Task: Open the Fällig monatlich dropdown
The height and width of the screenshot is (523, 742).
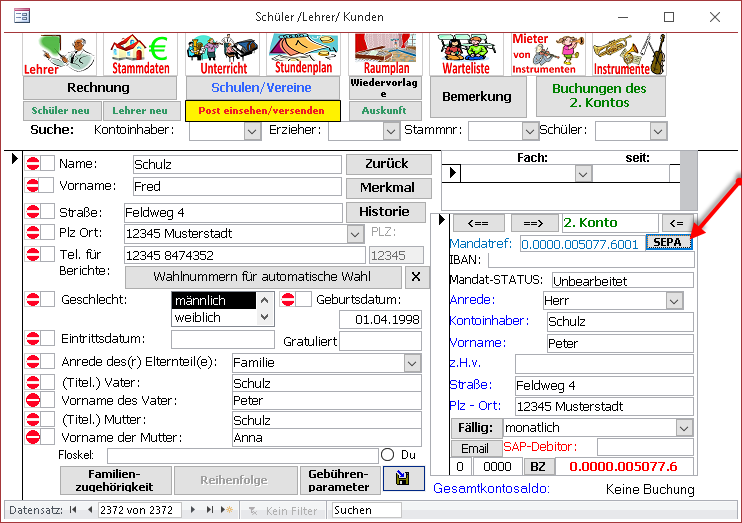Action: tap(684, 427)
